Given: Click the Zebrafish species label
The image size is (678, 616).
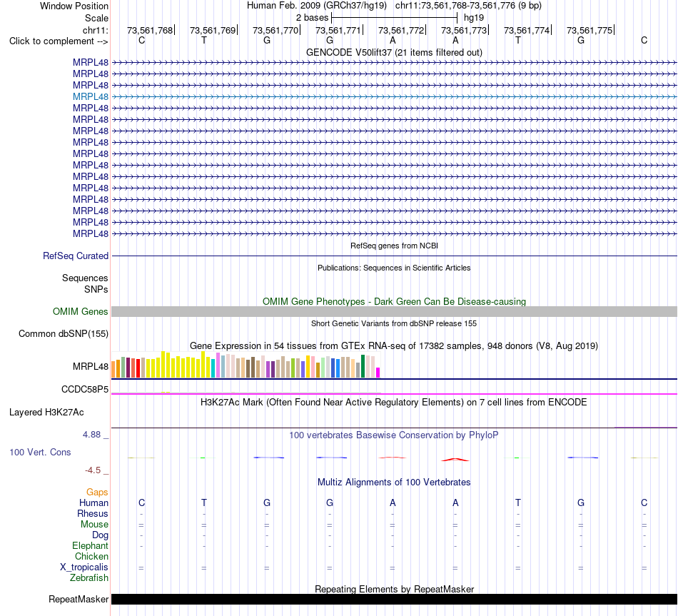Looking at the screenshot, I should coord(89,577).
